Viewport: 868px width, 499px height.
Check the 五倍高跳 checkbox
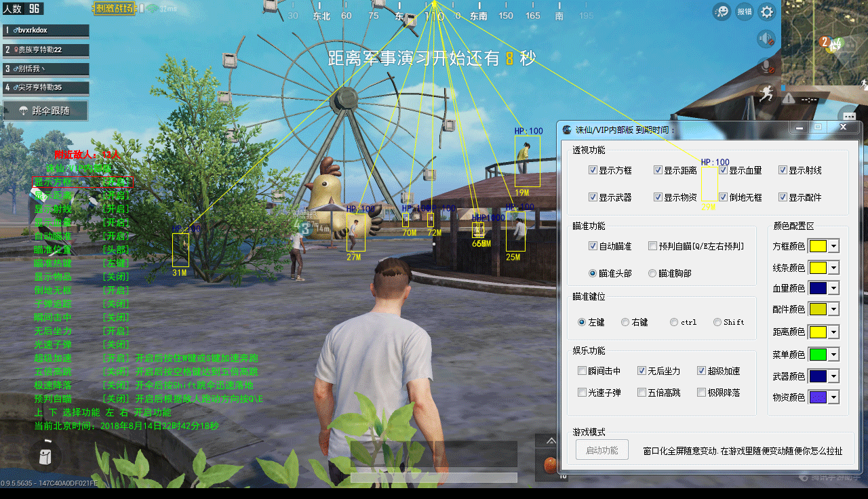coord(642,393)
